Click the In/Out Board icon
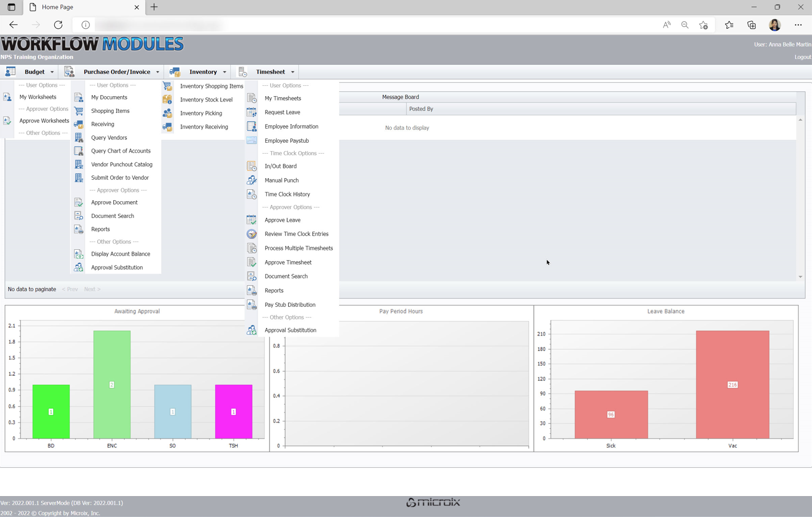The width and height of the screenshot is (812, 517). tap(251, 166)
